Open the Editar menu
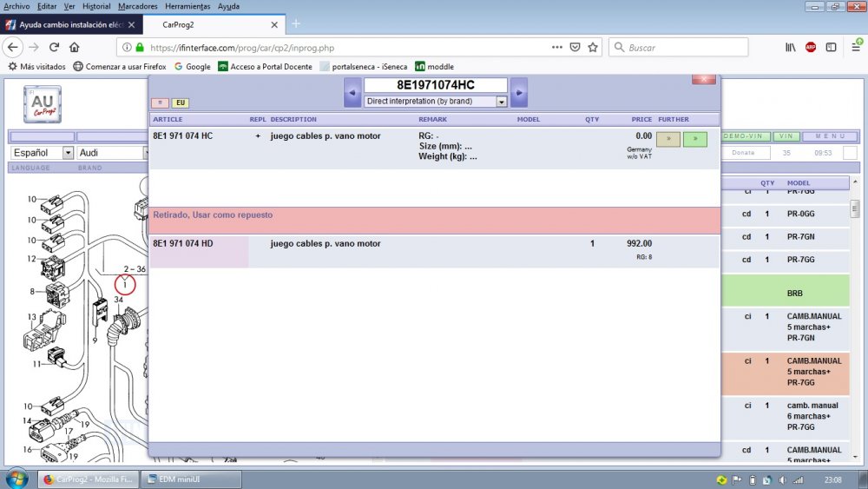 pyautogui.click(x=47, y=6)
